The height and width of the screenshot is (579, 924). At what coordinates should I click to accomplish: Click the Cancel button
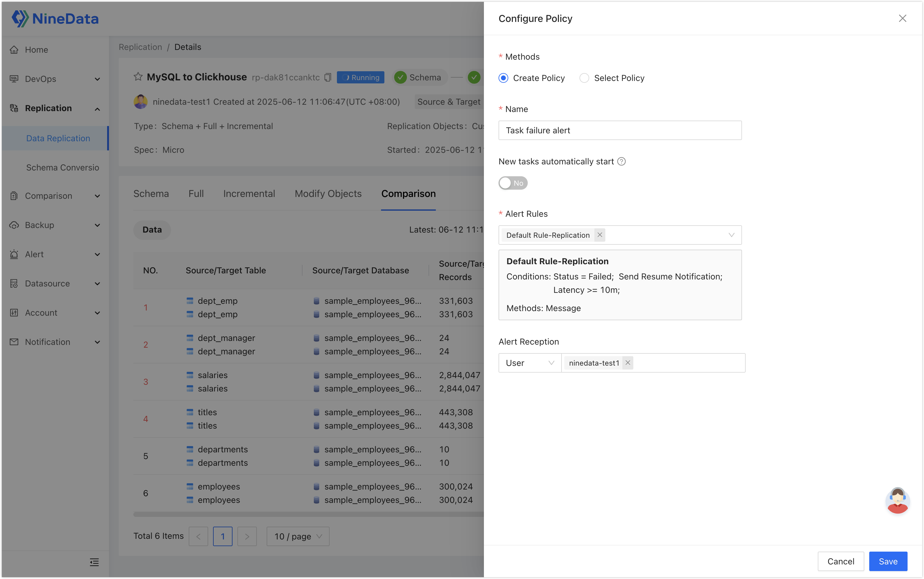click(x=841, y=561)
